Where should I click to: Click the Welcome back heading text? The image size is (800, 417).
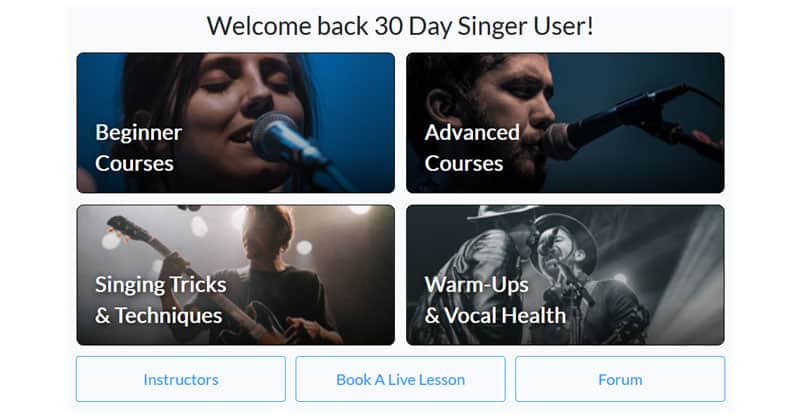tap(400, 26)
